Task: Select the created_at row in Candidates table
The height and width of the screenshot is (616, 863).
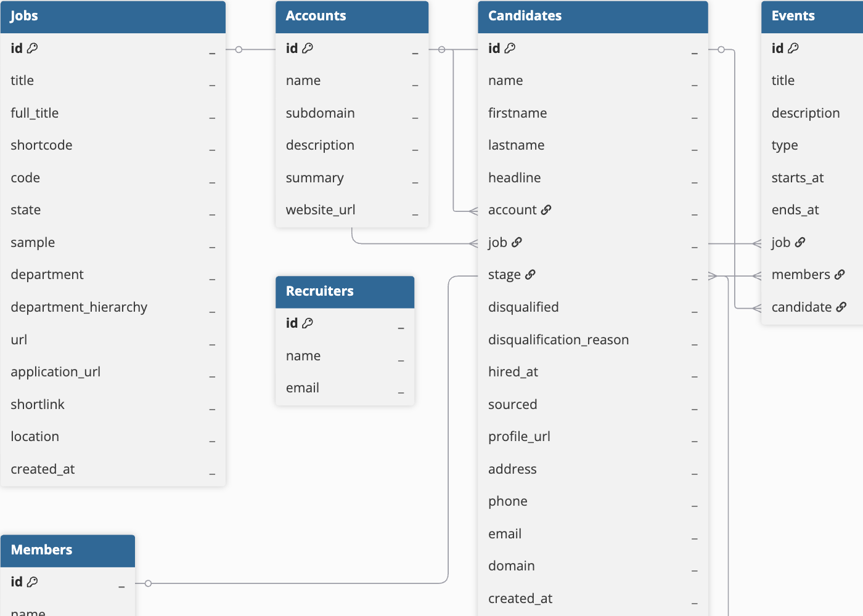Action: [592, 598]
